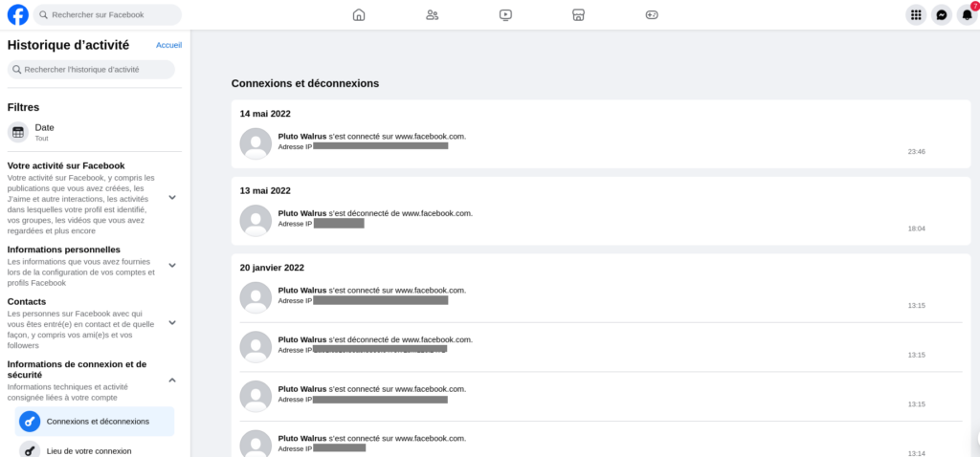Open the Friends icon in top bar
The width and height of the screenshot is (980, 457).
[432, 15]
